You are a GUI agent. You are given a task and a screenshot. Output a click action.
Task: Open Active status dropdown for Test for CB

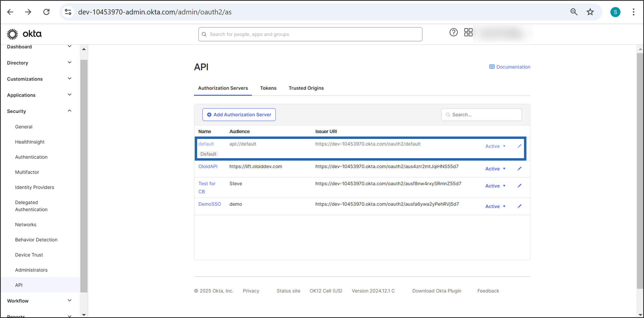coord(495,186)
